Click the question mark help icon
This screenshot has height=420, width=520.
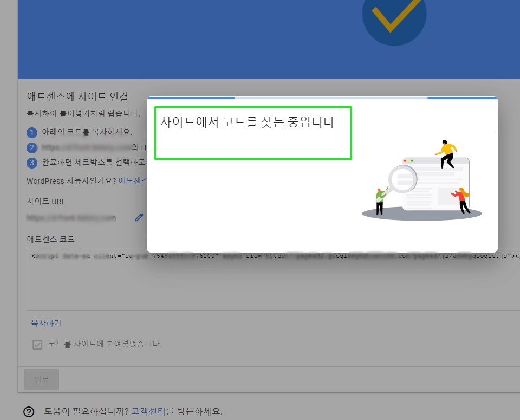29,412
